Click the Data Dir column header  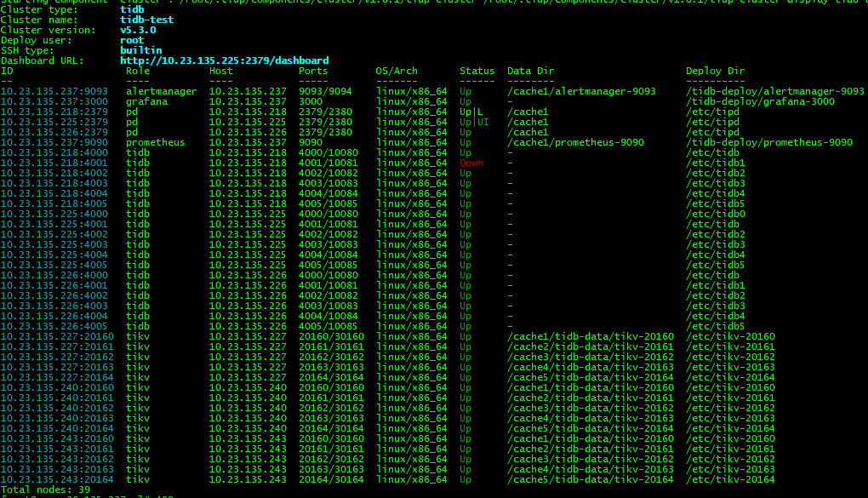530,71
